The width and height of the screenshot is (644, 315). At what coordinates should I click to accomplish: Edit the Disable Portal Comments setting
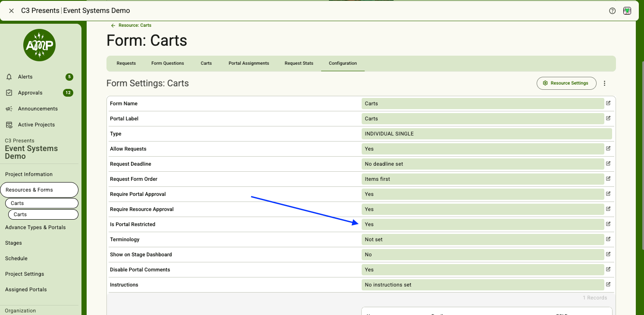pos(608,269)
